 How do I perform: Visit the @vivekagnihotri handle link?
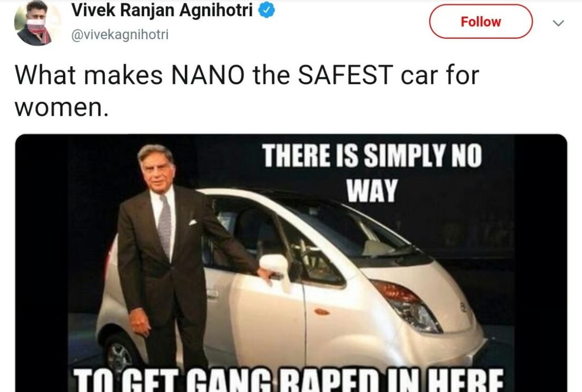pos(120,35)
